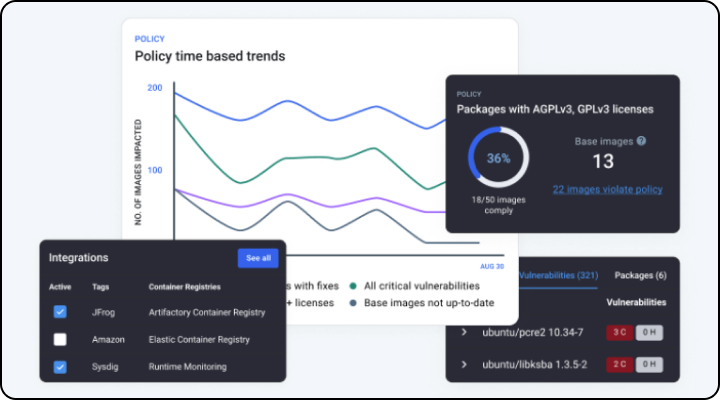720x400 pixels.
Task: Click the Vulnerabilities column header
Action: point(636,302)
